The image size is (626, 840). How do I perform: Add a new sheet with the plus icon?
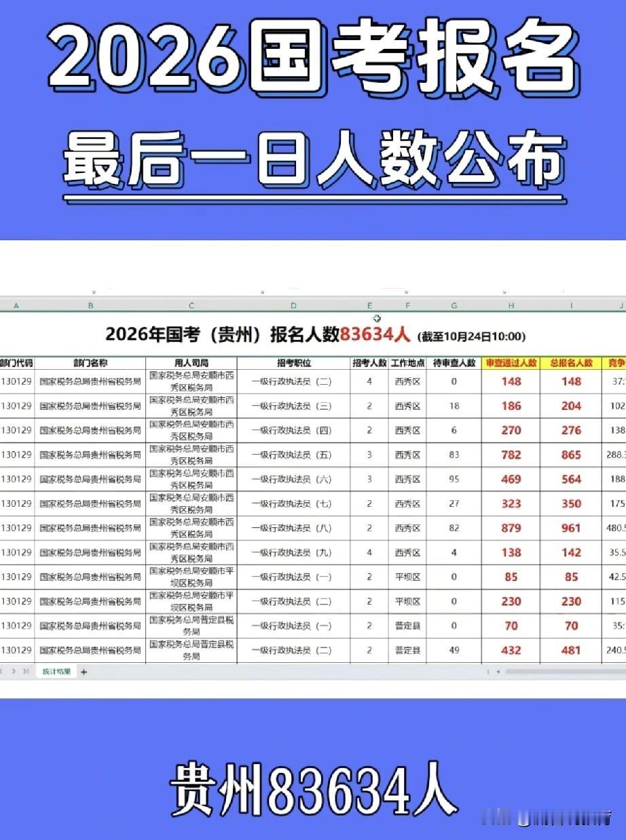[84, 672]
